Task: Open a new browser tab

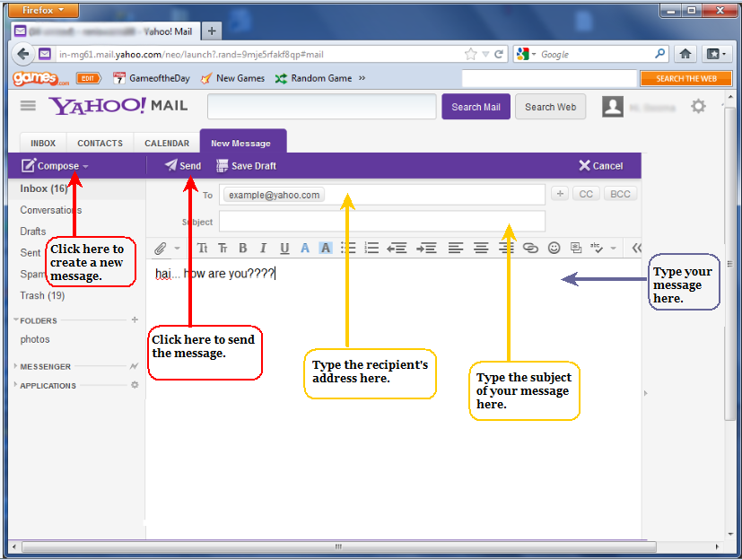Action: coord(212,31)
